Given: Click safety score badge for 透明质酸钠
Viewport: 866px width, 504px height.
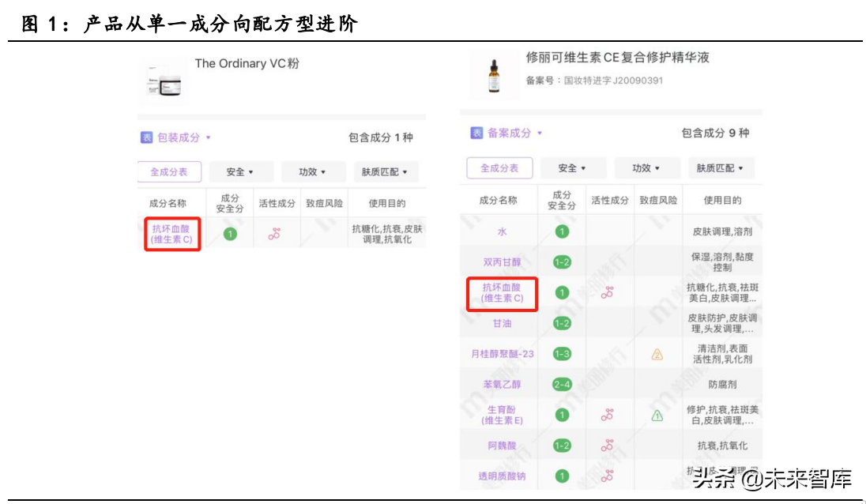Looking at the screenshot, I should (x=563, y=476).
